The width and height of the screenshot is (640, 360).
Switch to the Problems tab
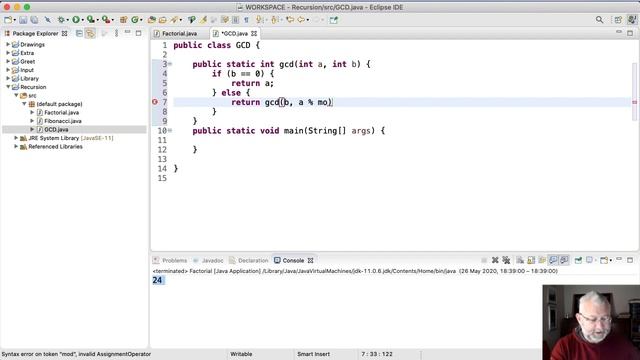170,260
